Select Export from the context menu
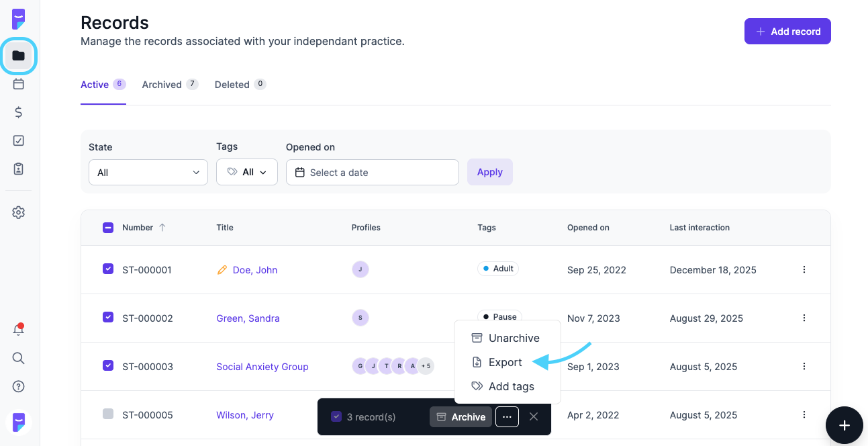The width and height of the screenshot is (868, 446). pyautogui.click(x=505, y=363)
